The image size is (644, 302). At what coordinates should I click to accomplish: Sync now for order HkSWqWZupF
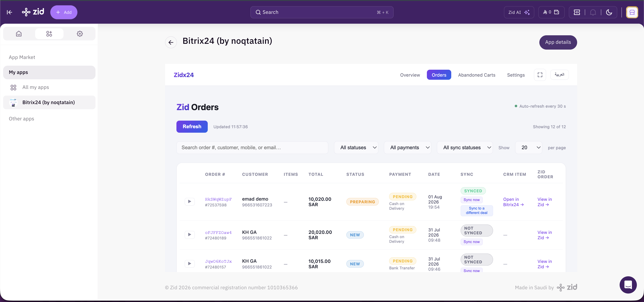[x=472, y=200]
